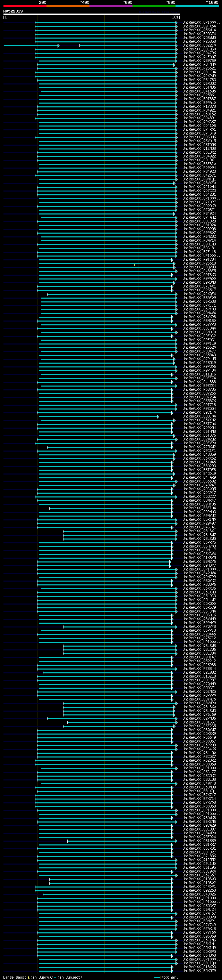Select hit UniRef100_B9DGZ4

tap(199, 34)
